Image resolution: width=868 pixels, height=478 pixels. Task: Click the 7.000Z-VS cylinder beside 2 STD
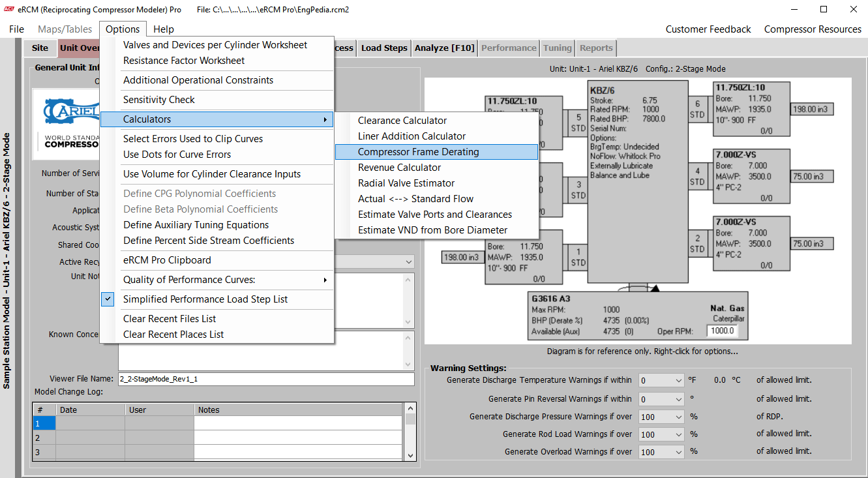click(751, 244)
